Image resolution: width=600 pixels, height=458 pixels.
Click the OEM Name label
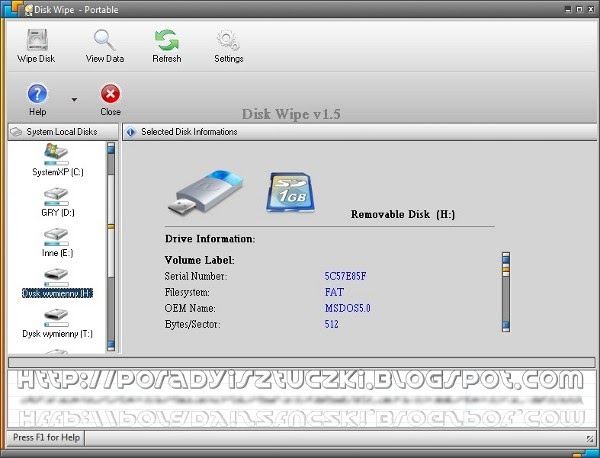pyautogui.click(x=190, y=308)
